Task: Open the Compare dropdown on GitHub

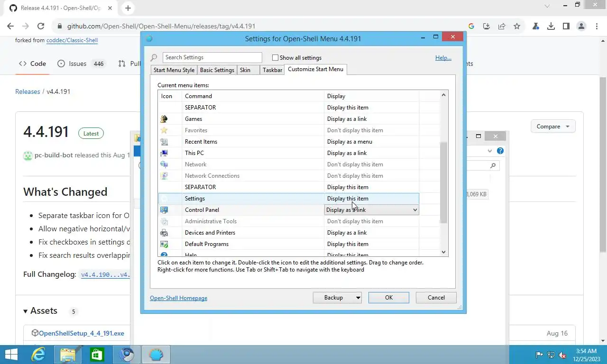Action: [553, 127]
